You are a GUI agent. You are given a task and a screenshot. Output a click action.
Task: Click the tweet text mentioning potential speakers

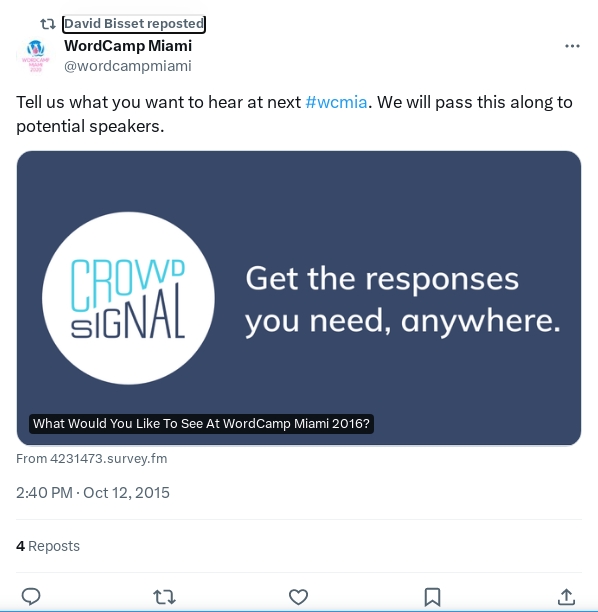294,114
